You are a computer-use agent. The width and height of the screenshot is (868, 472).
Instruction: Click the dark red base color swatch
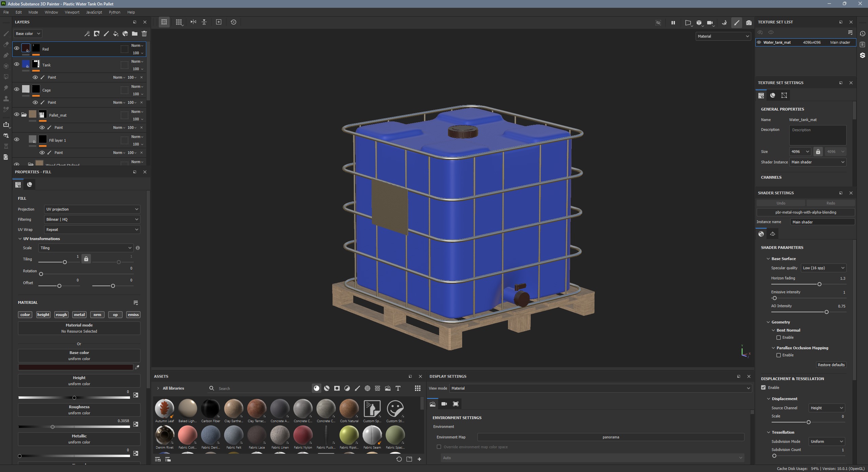[x=76, y=367]
